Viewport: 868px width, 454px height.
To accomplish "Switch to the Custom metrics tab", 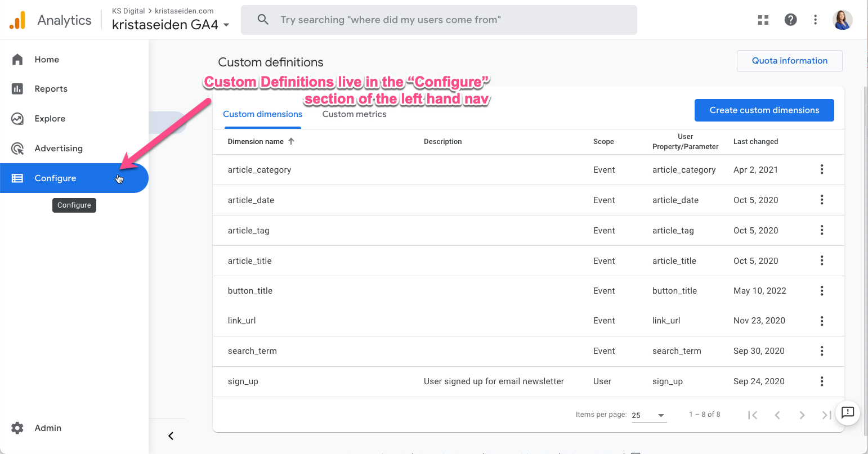I will 354,114.
